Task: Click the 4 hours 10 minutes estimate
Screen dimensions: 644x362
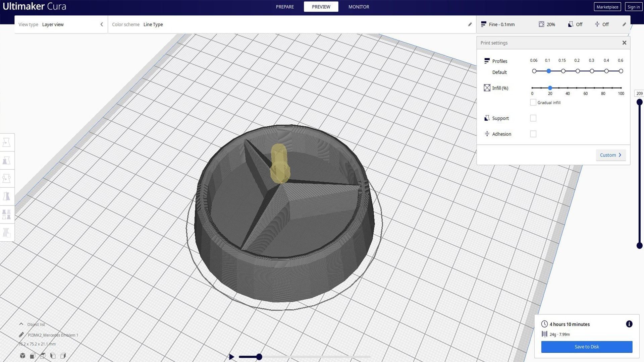Action: [x=570, y=324]
